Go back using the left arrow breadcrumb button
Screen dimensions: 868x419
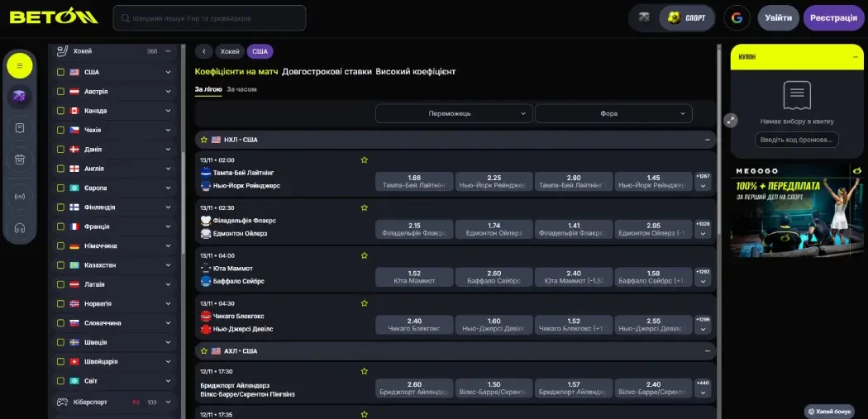[x=203, y=51]
